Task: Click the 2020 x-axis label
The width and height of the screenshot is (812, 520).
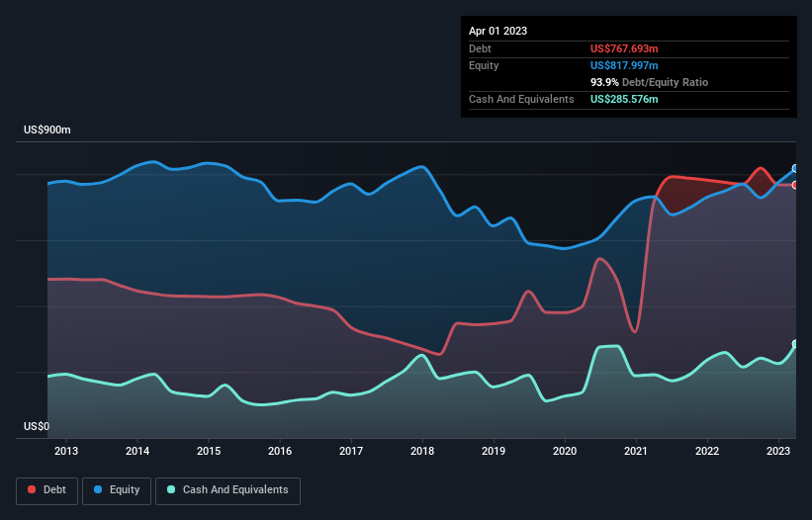Action: tap(565, 451)
